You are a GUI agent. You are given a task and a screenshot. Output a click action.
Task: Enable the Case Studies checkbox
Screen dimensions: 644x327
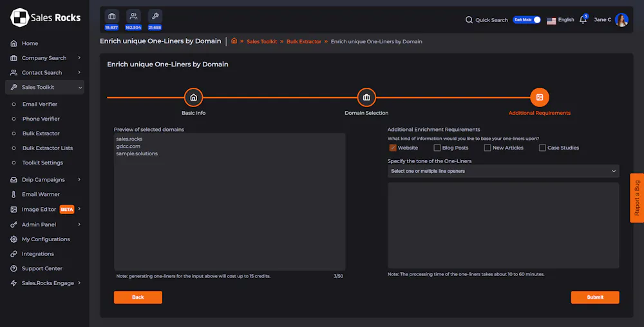pos(542,148)
